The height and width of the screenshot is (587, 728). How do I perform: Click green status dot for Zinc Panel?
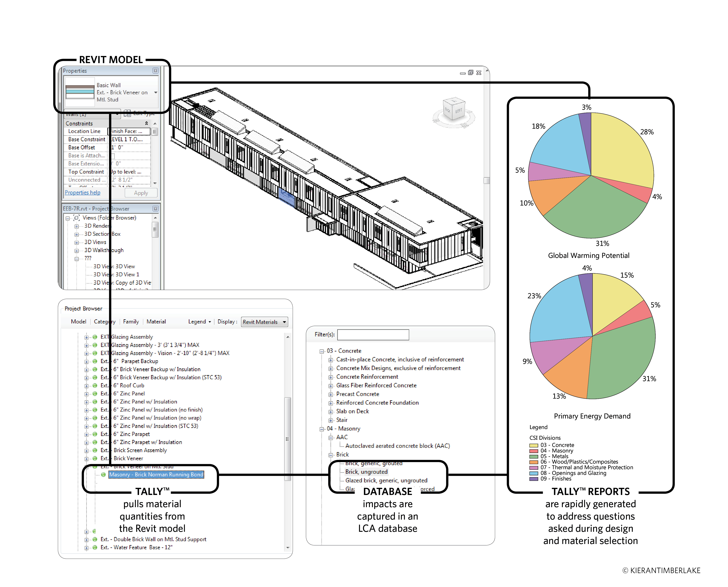[95, 394]
